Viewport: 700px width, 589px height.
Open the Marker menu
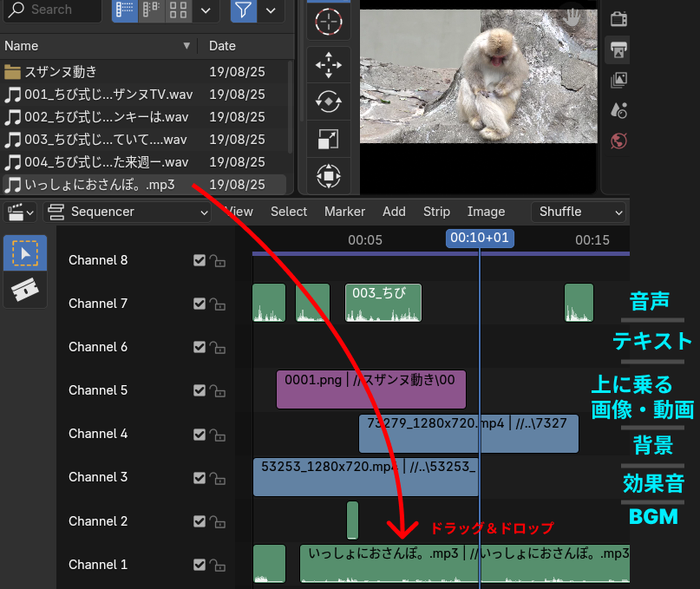[x=344, y=212]
